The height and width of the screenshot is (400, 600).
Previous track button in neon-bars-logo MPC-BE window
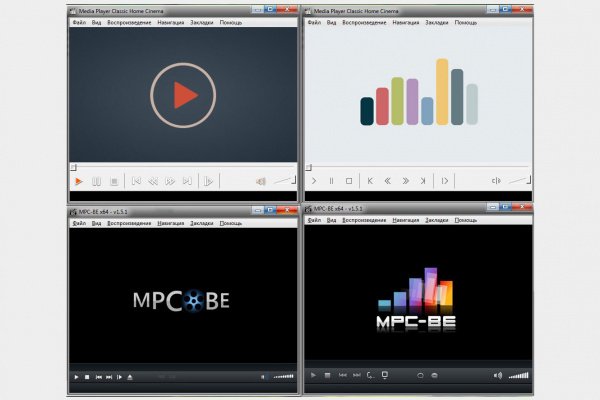342,375
